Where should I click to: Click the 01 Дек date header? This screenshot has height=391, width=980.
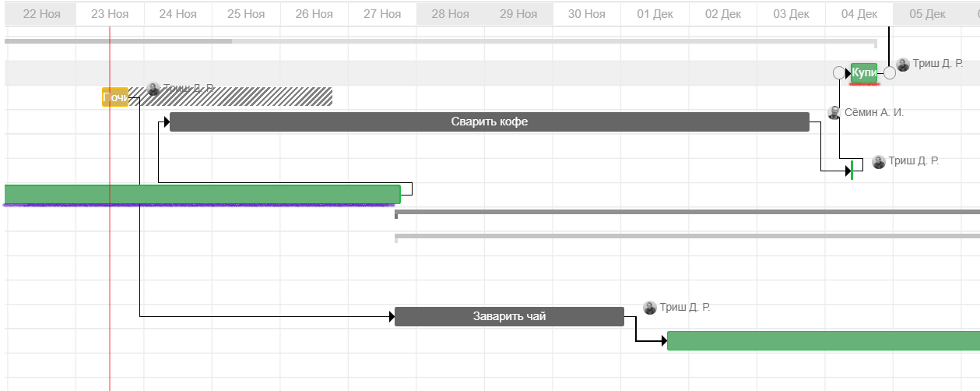tap(655, 14)
